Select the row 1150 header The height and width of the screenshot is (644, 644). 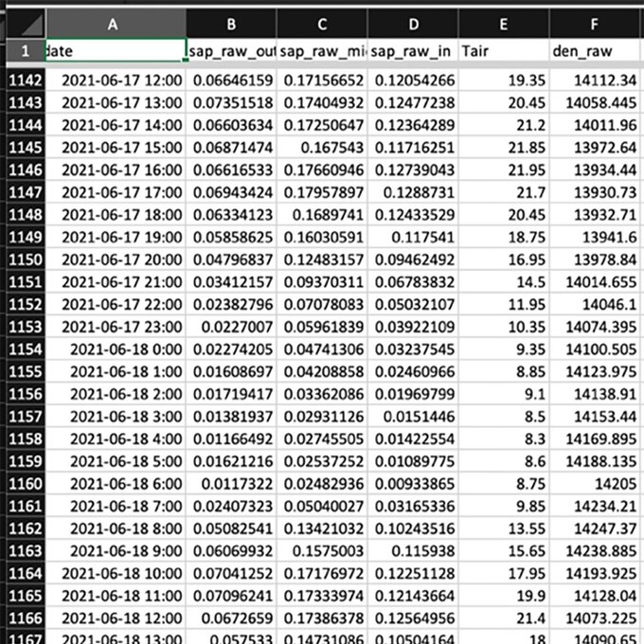tap(22, 259)
